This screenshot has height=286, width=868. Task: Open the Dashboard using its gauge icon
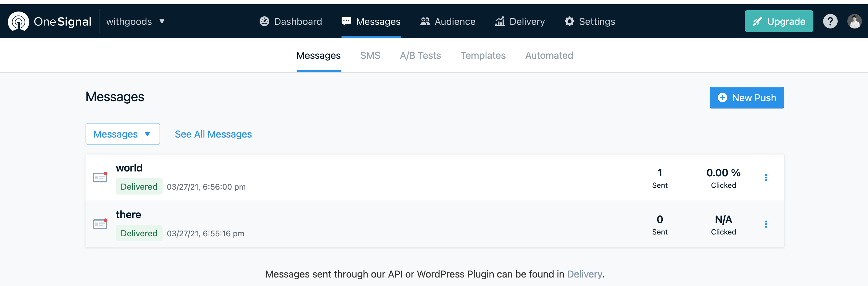265,21
